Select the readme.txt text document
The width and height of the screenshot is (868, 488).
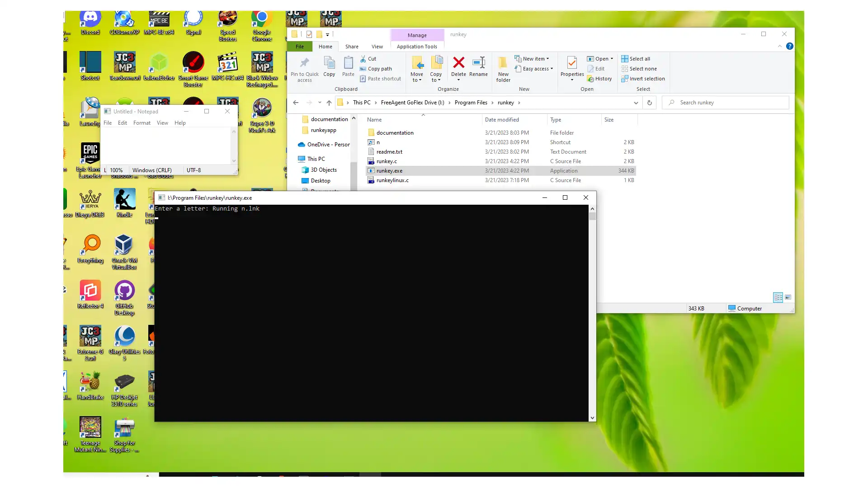pyautogui.click(x=389, y=151)
